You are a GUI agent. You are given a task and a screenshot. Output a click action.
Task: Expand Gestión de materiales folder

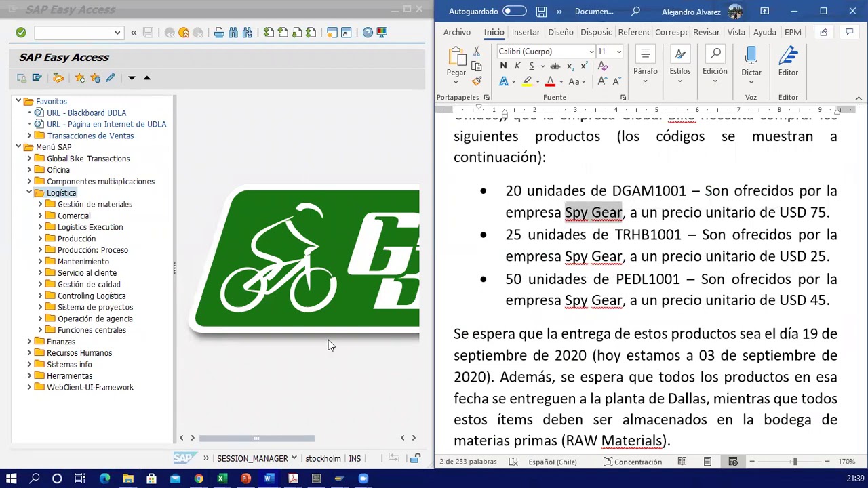[40, 204]
